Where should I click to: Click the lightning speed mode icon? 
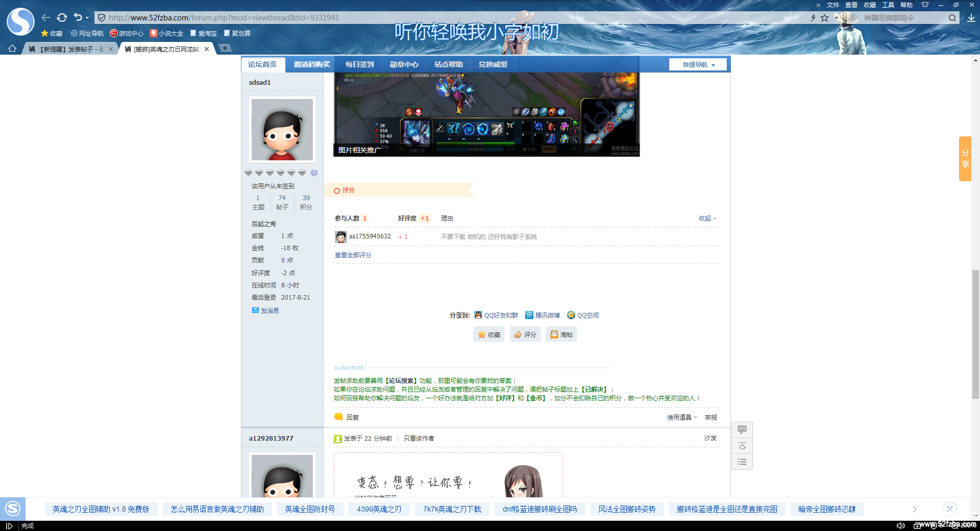pyautogui.click(x=813, y=18)
